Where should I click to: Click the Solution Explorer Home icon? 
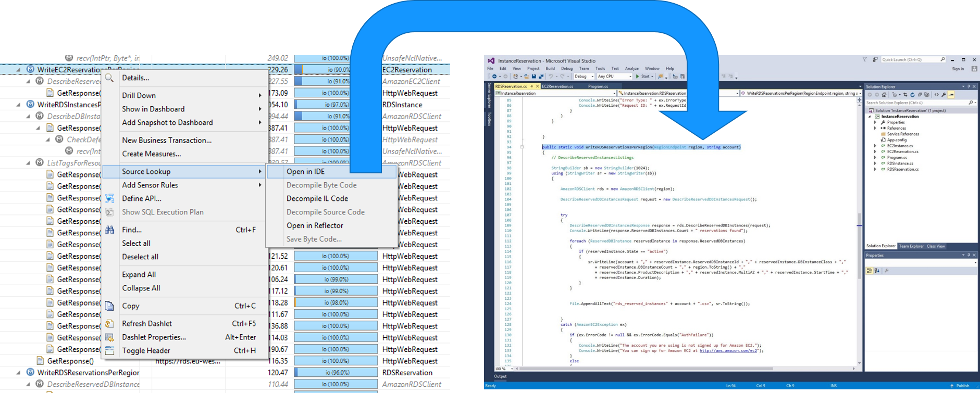click(x=884, y=95)
